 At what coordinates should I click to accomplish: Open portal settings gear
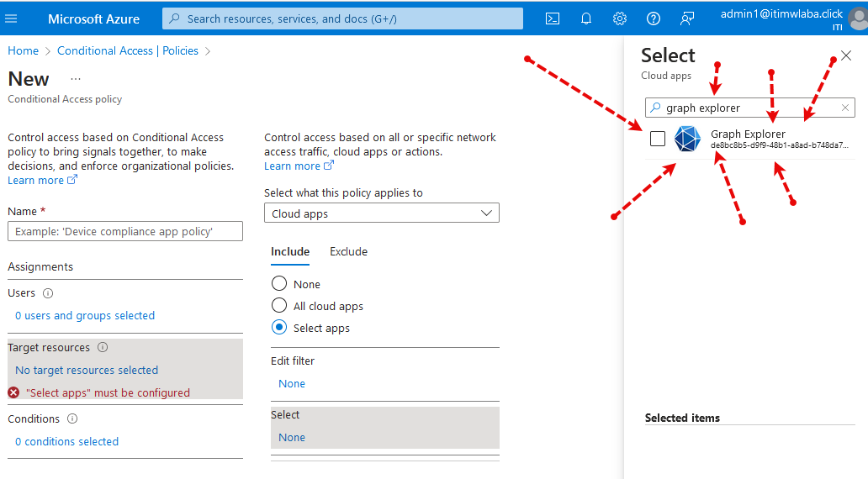pyautogui.click(x=620, y=18)
